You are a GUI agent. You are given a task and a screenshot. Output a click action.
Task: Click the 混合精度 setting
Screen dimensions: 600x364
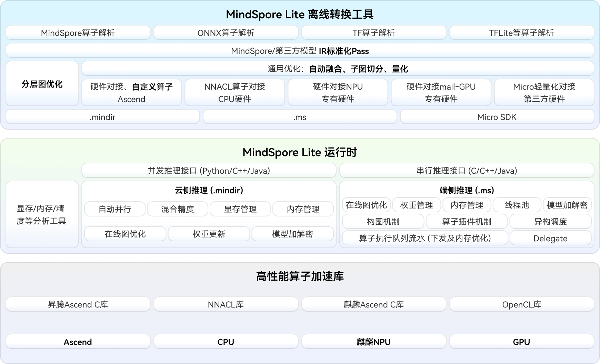tap(177, 209)
